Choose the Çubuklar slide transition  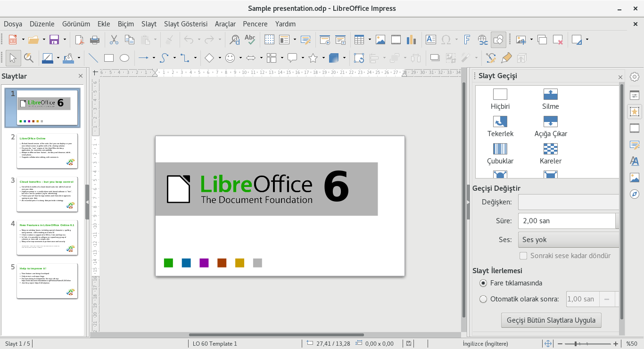(x=500, y=154)
